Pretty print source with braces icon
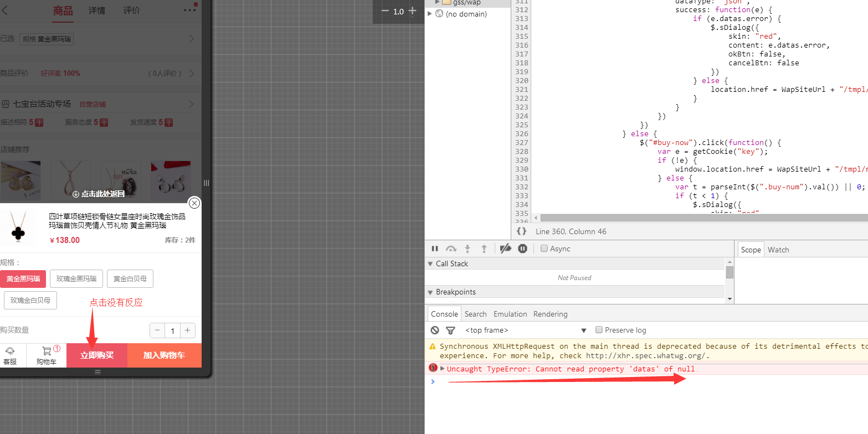This screenshot has width=868, height=434. tap(521, 231)
